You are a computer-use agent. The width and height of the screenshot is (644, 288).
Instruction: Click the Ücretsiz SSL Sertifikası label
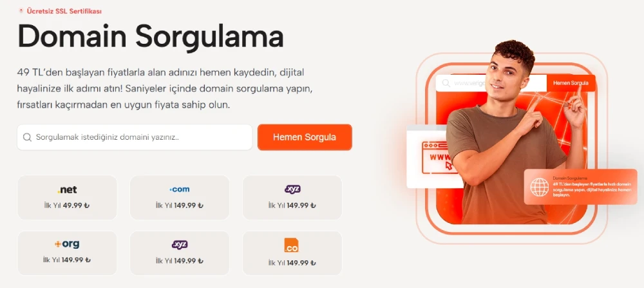[x=64, y=11]
